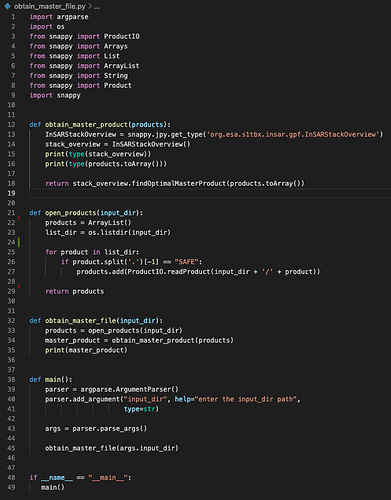Image resolution: width=391 pixels, height=500 pixels.
Task: Click 'stack_overview = InSARStackOverview()' on line 14
Action: pos(118,144)
